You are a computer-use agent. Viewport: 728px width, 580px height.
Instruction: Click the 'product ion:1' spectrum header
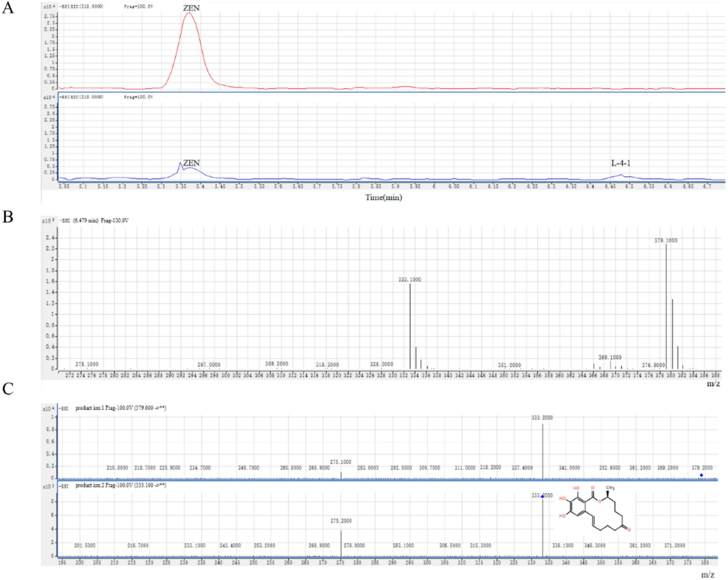pyautogui.click(x=121, y=408)
